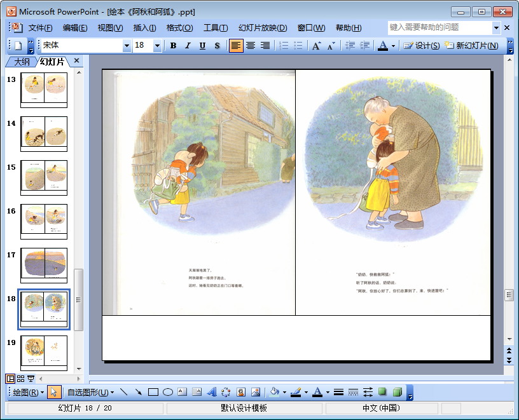Apply Line Color brush
Image resolution: width=519 pixels, height=420 pixels.
[x=296, y=393]
